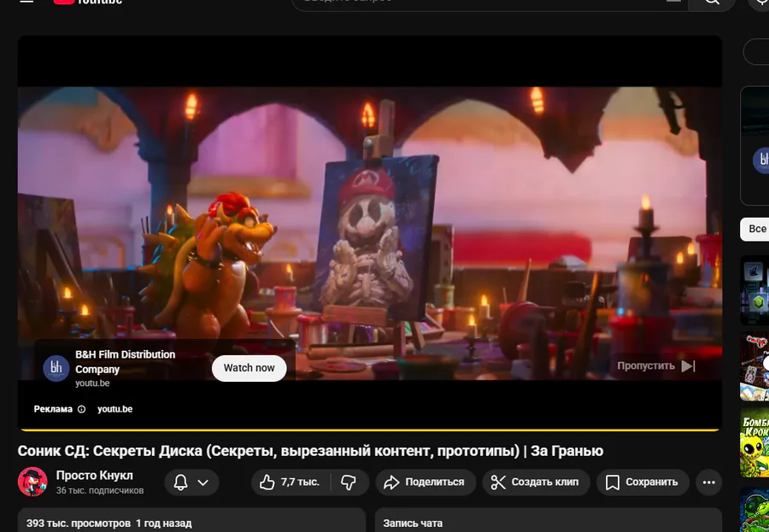The image size is (769, 532).
Task: Click the 36 тыс. подписчиков subscriber count
Action: (100, 490)
